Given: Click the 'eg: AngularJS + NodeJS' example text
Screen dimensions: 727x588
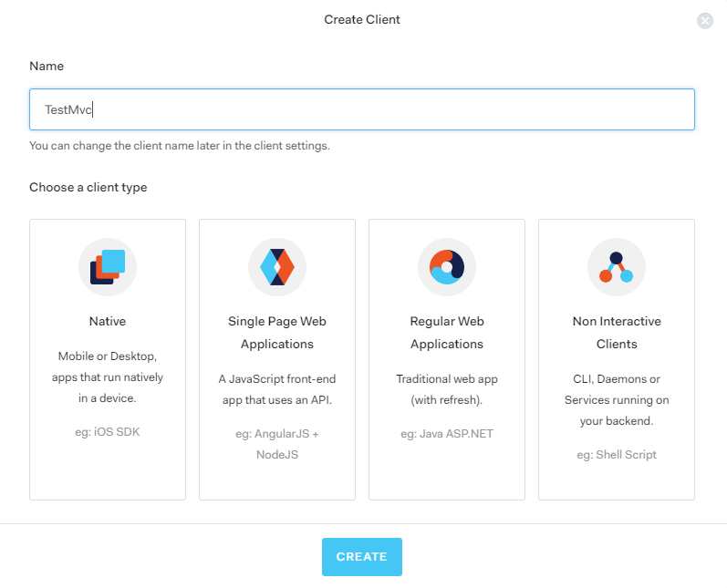Looking at the screenshot, I should coord(277,444).
